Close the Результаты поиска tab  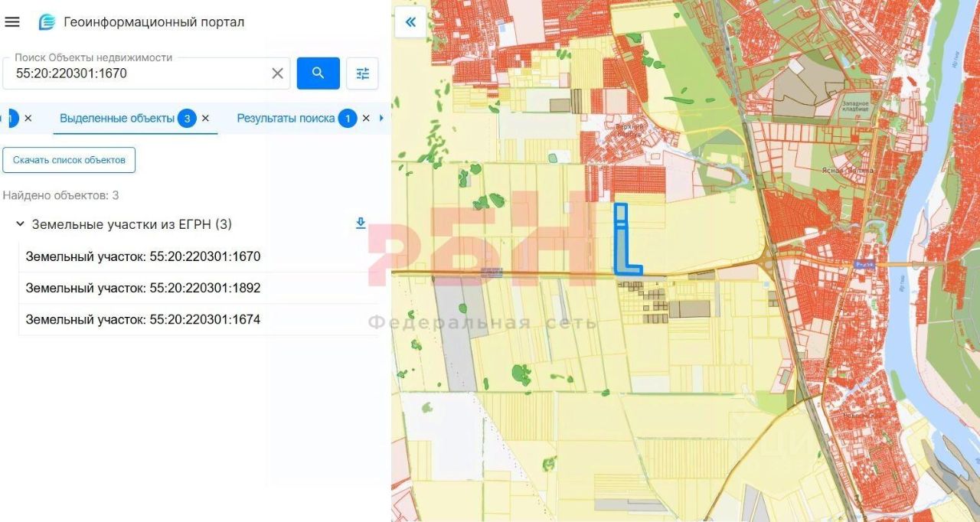366,119
